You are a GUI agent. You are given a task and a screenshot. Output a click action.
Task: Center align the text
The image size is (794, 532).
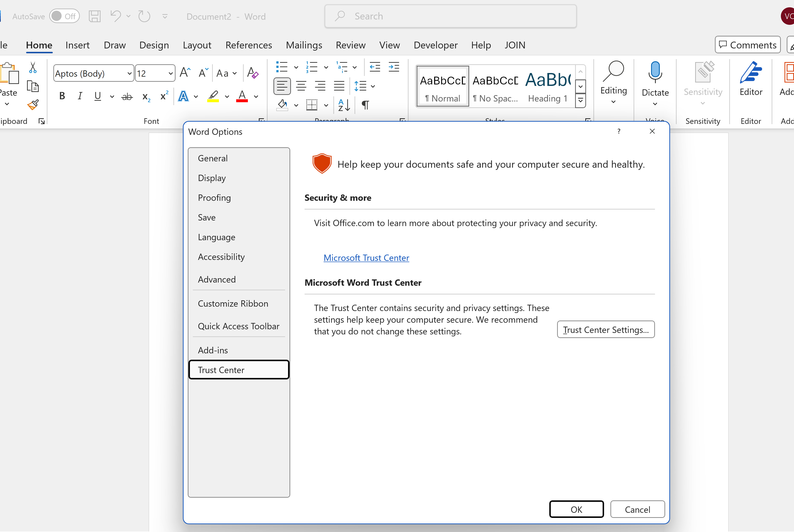tap(301, 86)
